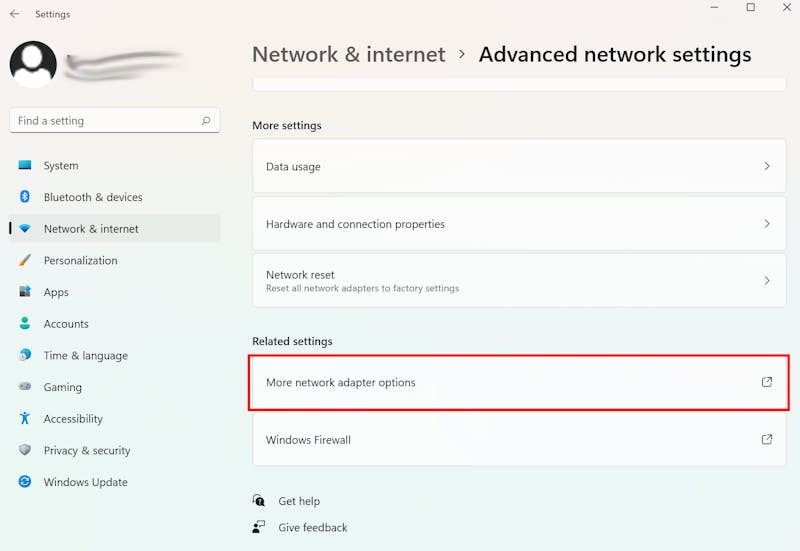This screenshot has width=800, height=551.
Task: Open More network adapter options
Action: [519, 383]
